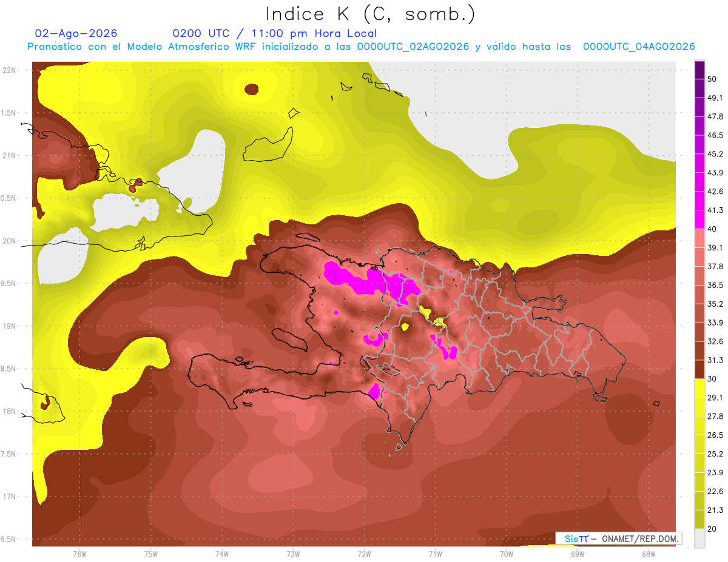Click the legend band between 35.2 and 36.5
Viewport: 728px width, 562px height.
pos(699,294)
